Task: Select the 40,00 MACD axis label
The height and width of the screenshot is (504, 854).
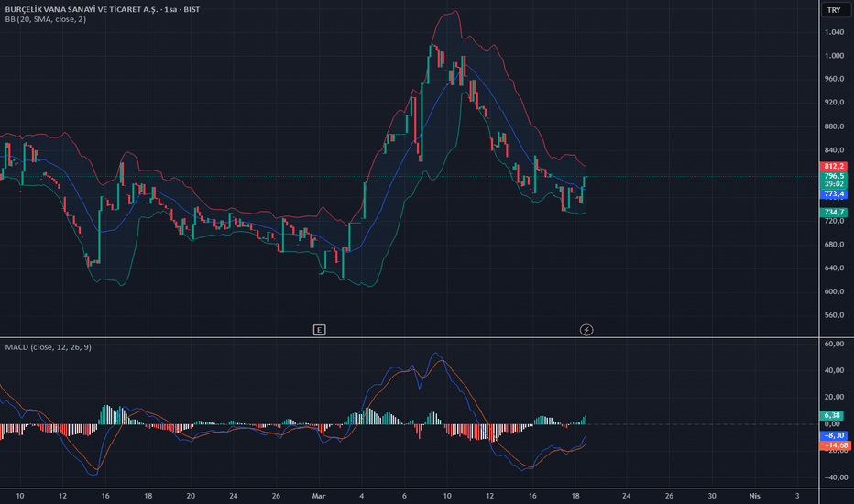Action: point(835,370)
